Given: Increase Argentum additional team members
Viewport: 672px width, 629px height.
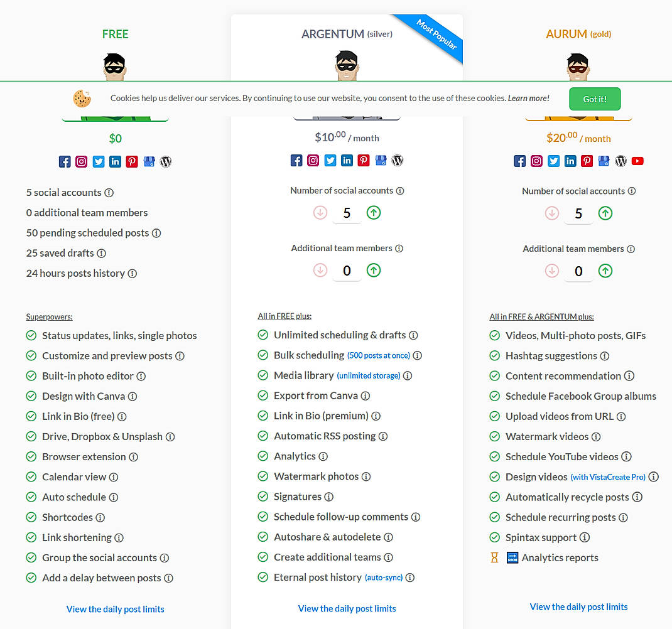Looking at the screenshot, I should (x=374, y=270).
